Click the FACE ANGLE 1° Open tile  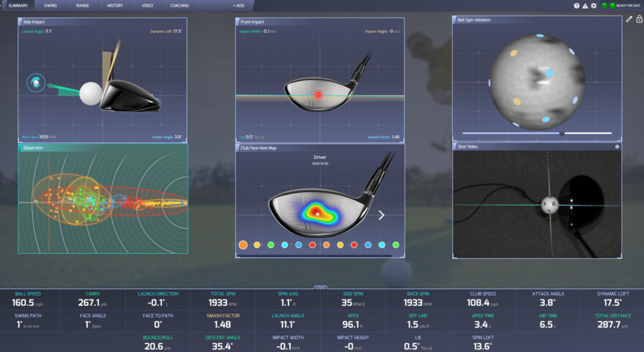coord(93,321)
